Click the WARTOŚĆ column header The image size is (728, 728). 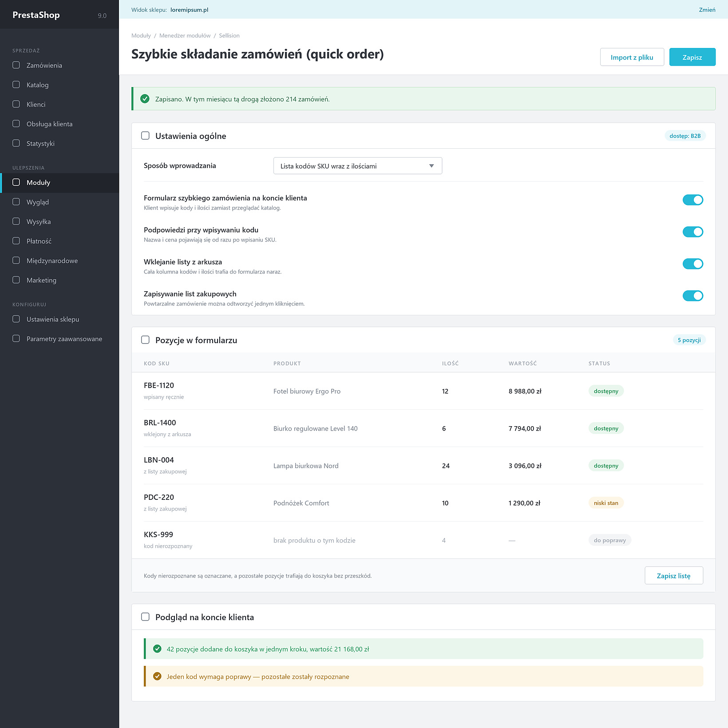(522, 363)
